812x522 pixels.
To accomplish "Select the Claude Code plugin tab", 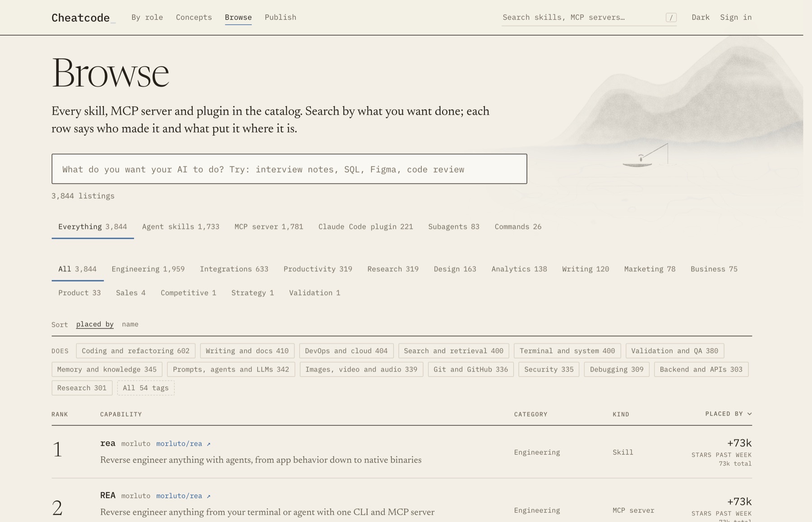I will [x=366, y=226].
